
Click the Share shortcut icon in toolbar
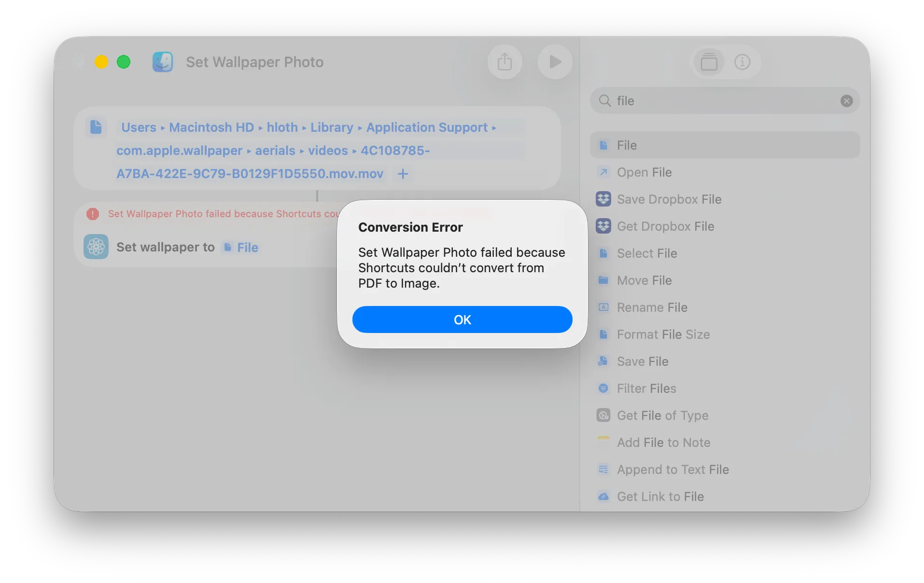pos(504,62)
